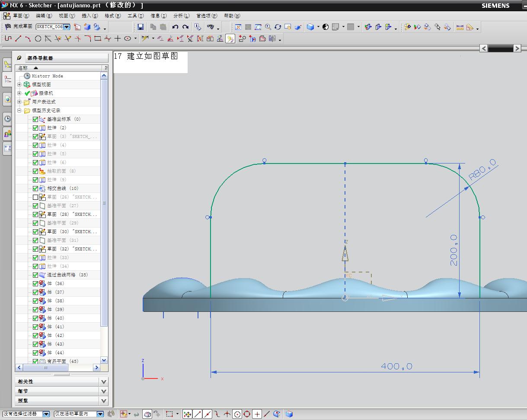Click the Fit view icon
This screenshot has height=420, width=527.
238,27
